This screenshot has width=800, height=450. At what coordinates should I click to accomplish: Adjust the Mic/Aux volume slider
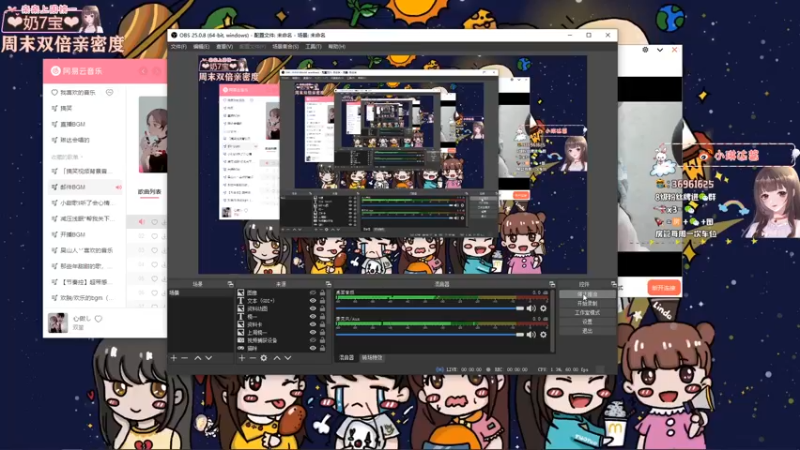(x=430, y=335)
